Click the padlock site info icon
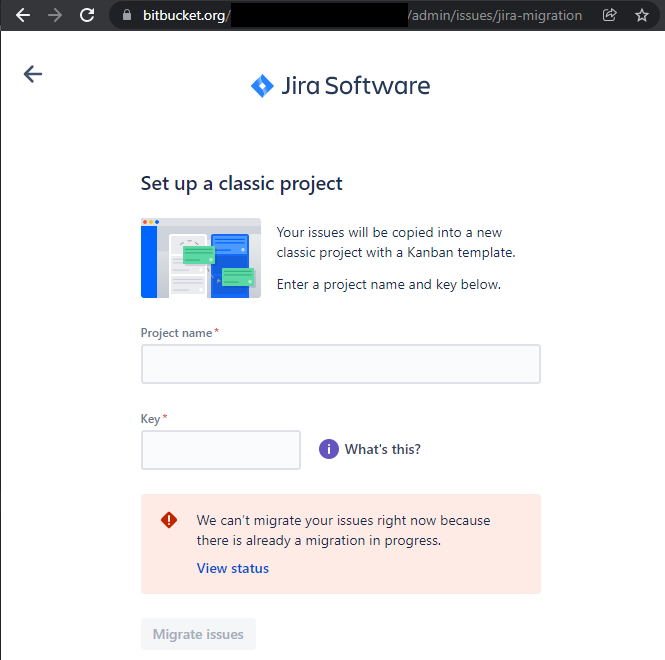The width and height of the screenshot is (665, 660). point(126,15)
